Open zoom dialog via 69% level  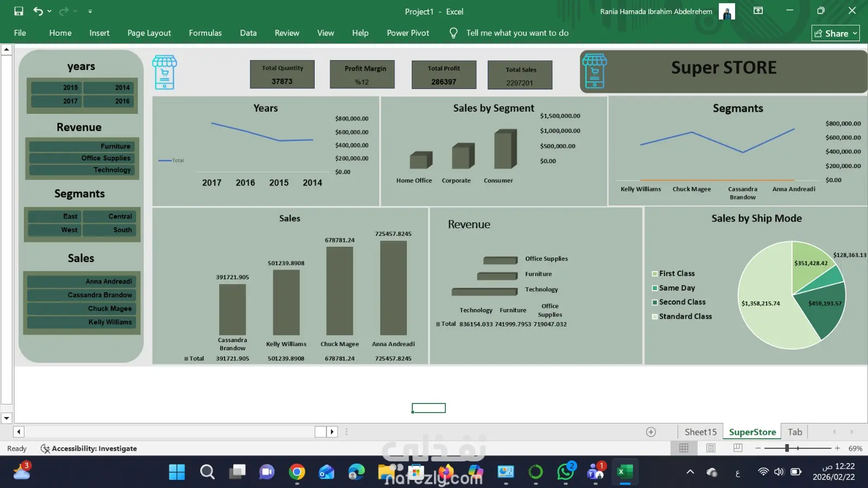click(855, 448)
